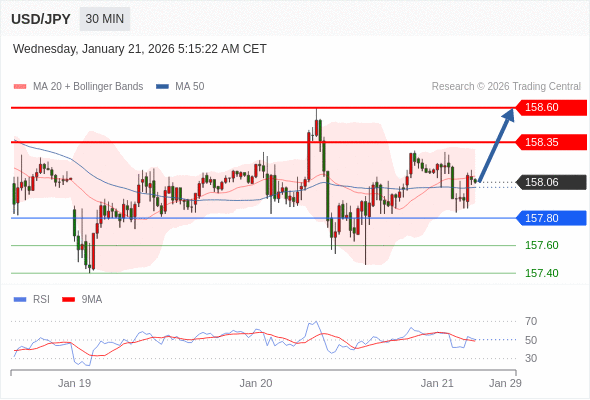590x400 pixels.
Task: Click the Jan 29 date axis label
Action: coord(505,383)
